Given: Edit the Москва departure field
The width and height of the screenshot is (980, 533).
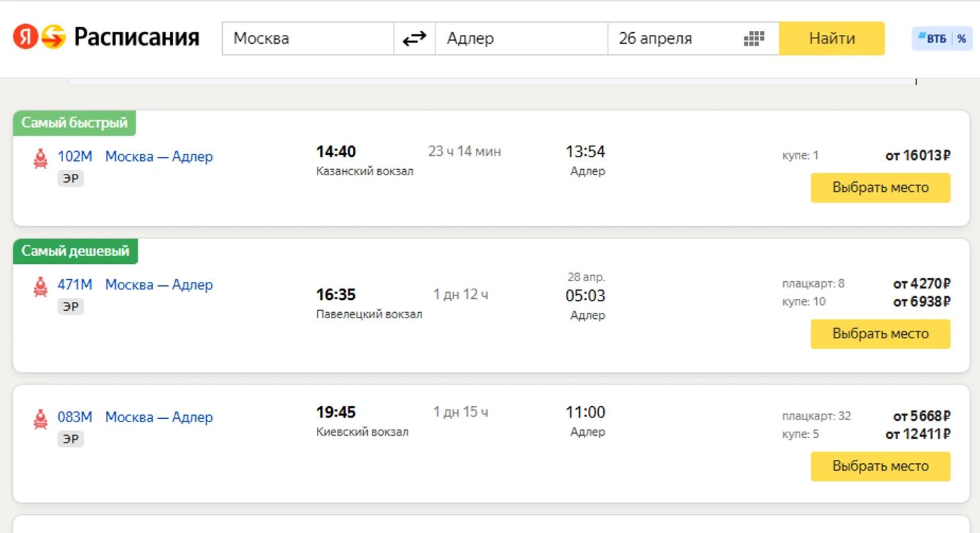Looking at the screenshot, I should click(307, 39).
